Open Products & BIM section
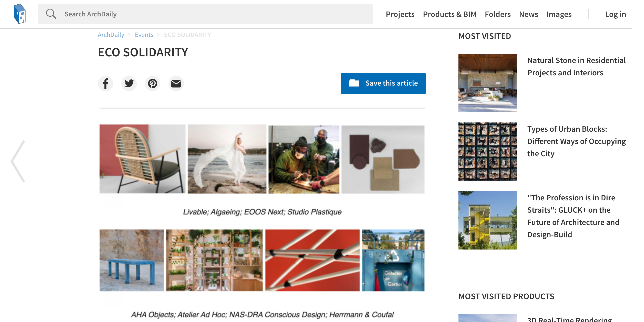This screenshot has height=322, width=644. [x=449, y=14]
